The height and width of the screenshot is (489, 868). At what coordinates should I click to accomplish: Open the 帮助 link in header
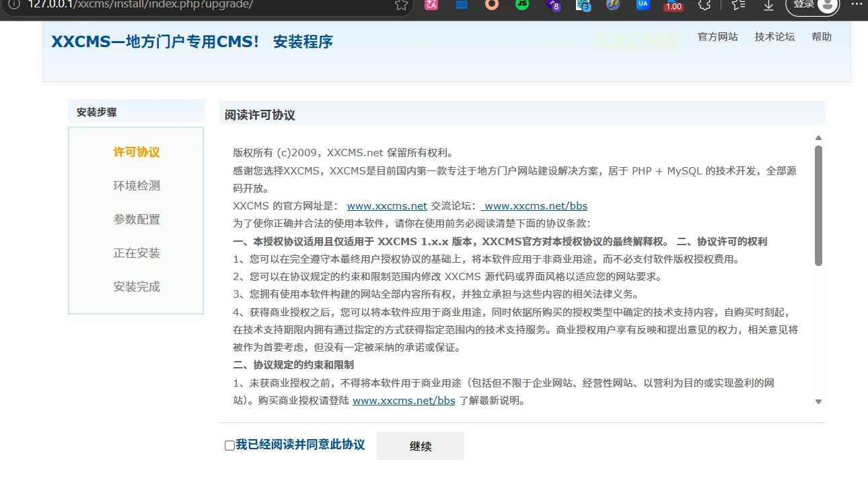(x=822, y=36)
